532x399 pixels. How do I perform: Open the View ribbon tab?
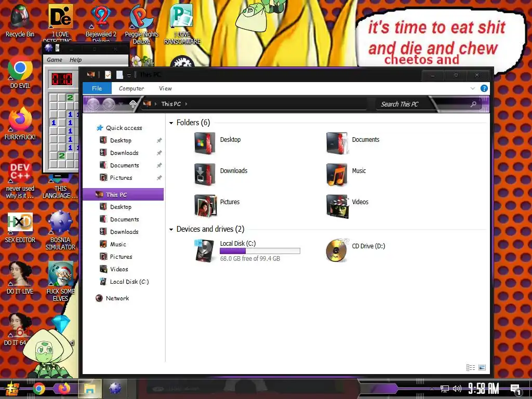pos(165,88)
